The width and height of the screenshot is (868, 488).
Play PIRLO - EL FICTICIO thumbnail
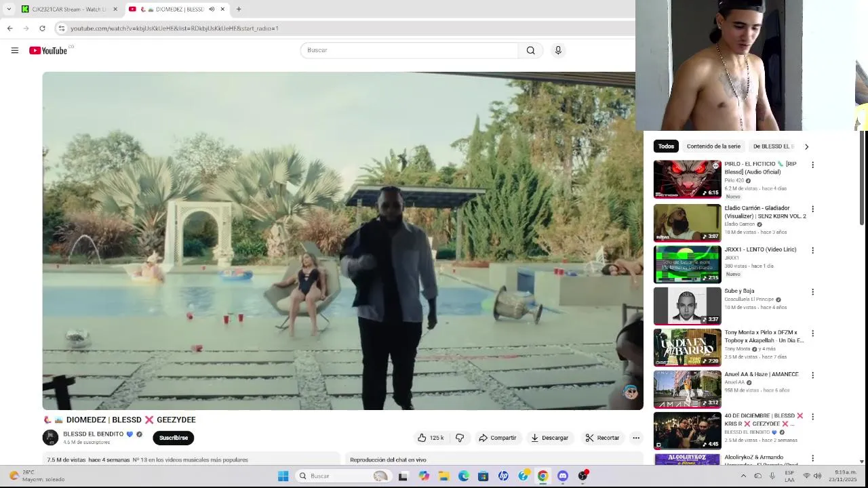(x=687, y=179)
